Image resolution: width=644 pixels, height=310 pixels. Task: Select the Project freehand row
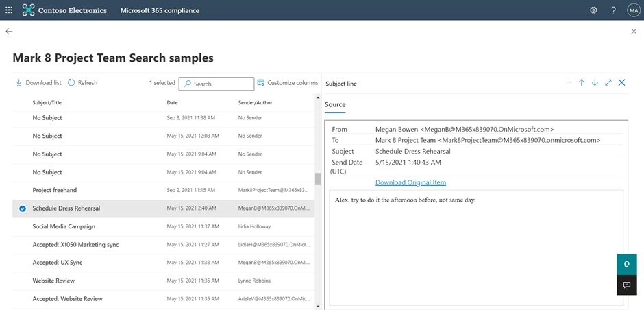(164, 191)
